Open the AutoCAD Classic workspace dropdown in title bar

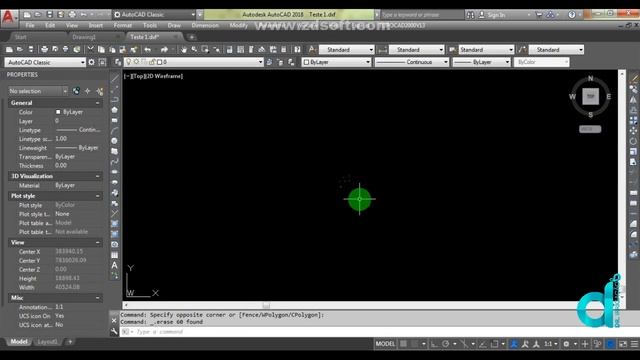193,15
